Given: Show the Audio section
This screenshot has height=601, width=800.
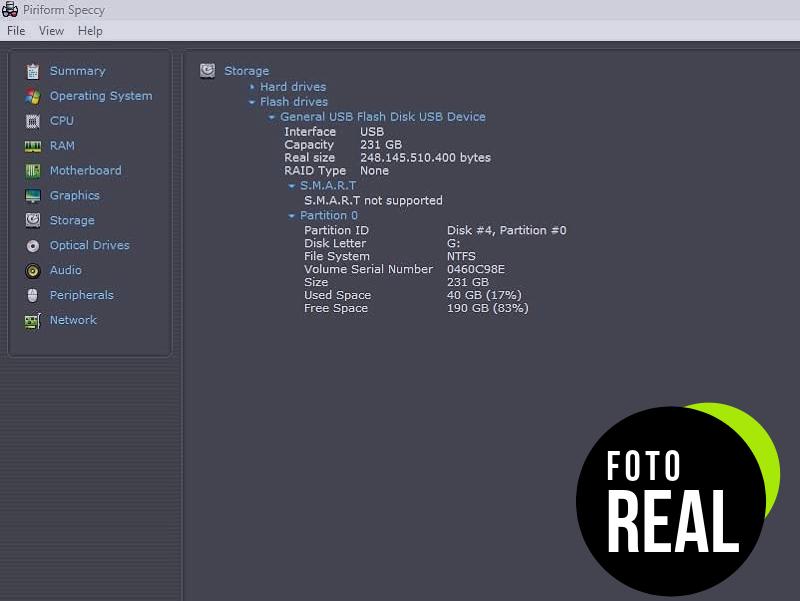Looking at the screenshot, I should 66,270.
